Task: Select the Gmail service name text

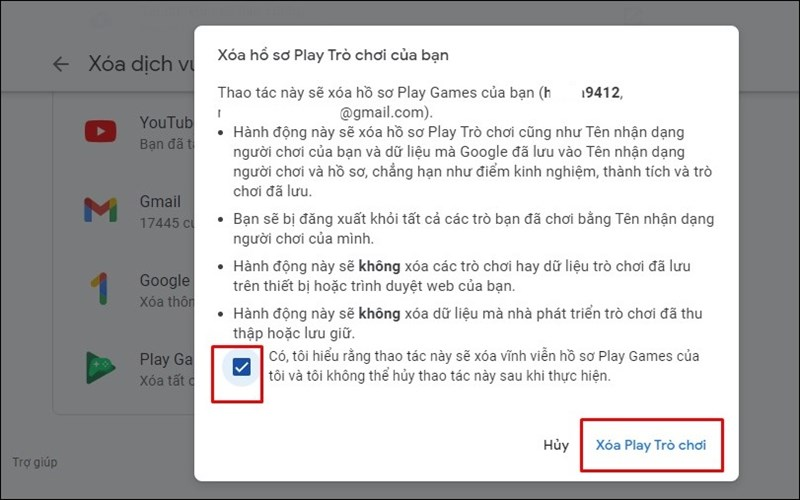Action: [x=160, y=201]
